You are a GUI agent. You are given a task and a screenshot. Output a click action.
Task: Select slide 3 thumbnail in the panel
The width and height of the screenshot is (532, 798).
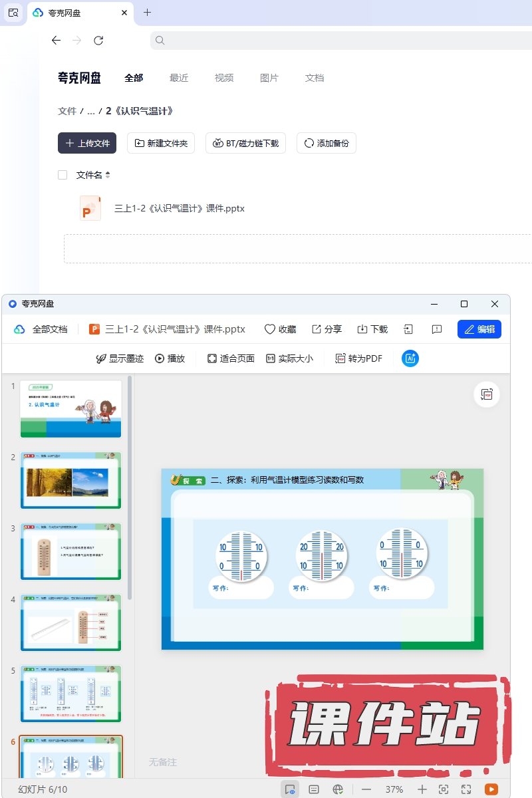pyautogui.click(x=71, y=551)
